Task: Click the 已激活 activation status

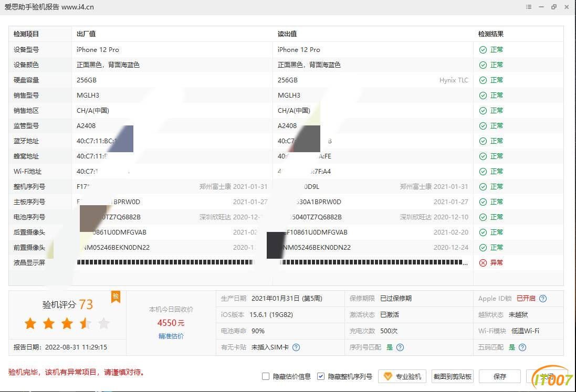Action: click(390, 315)
